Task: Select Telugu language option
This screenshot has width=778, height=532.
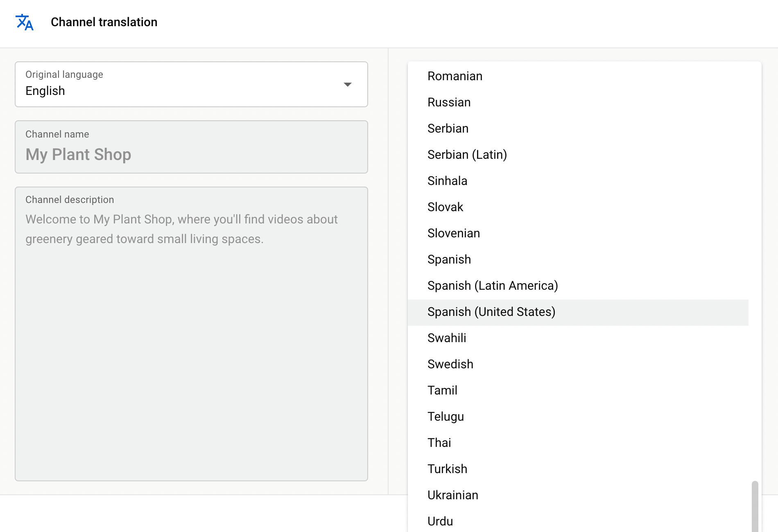Action: click(578, 417)
